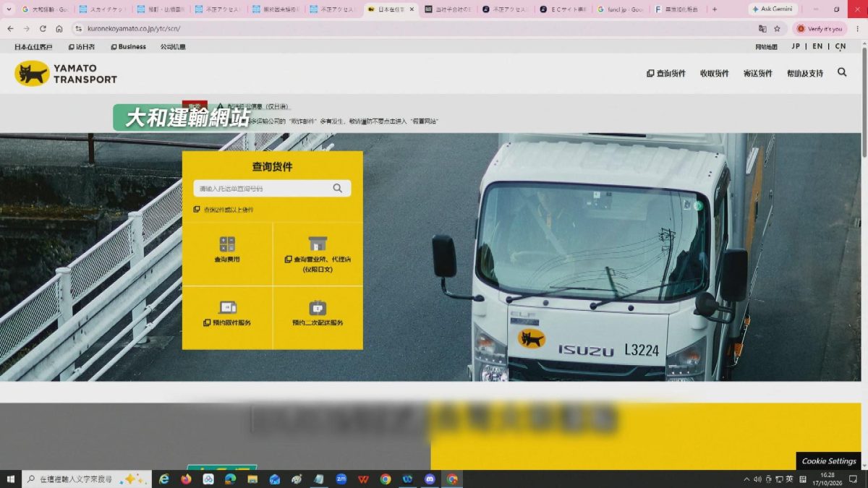Switch site language to JP
This screenshot has height=488, width=868.
(x=796, y=46)
